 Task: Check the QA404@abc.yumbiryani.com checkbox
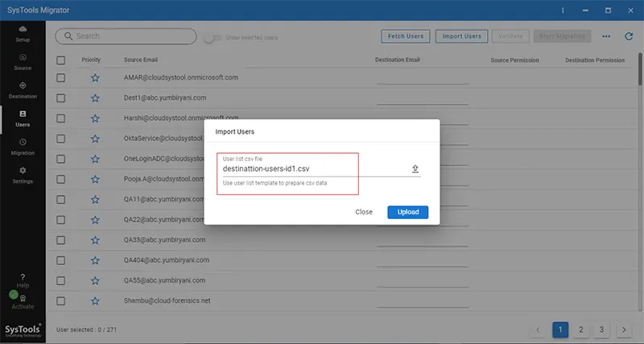coord(61,260)
